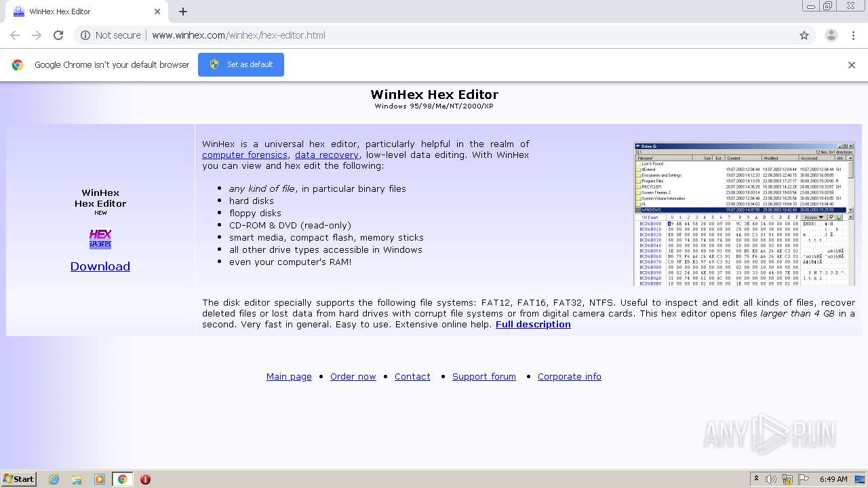Open the computer forensics link
This screenshot has height=488, width=868.
(x=245, y=155)
